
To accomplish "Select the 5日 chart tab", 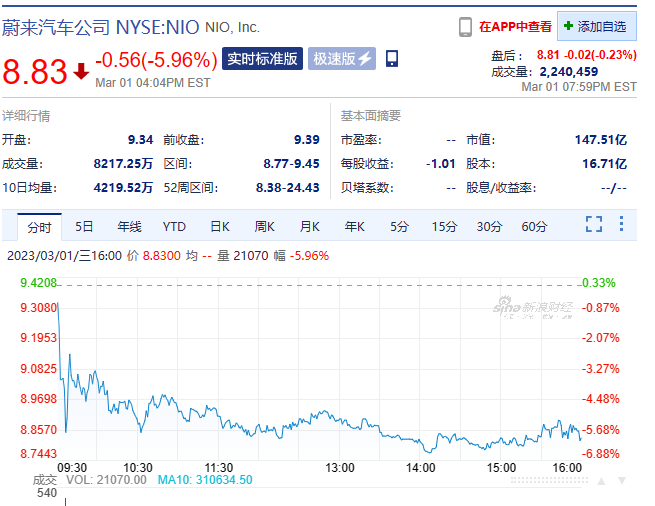I will coord(84,226).
